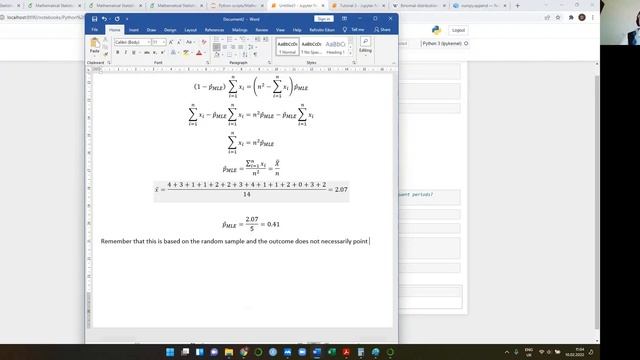Clear all formatting icon
Viewport: 640px width, 360px height.
click(x=204, y=42)
